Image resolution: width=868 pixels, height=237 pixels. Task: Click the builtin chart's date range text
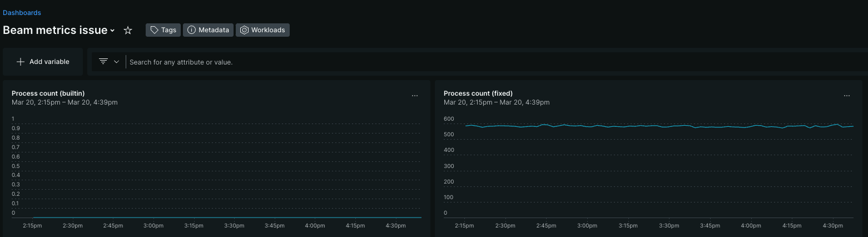coord(65,102)
